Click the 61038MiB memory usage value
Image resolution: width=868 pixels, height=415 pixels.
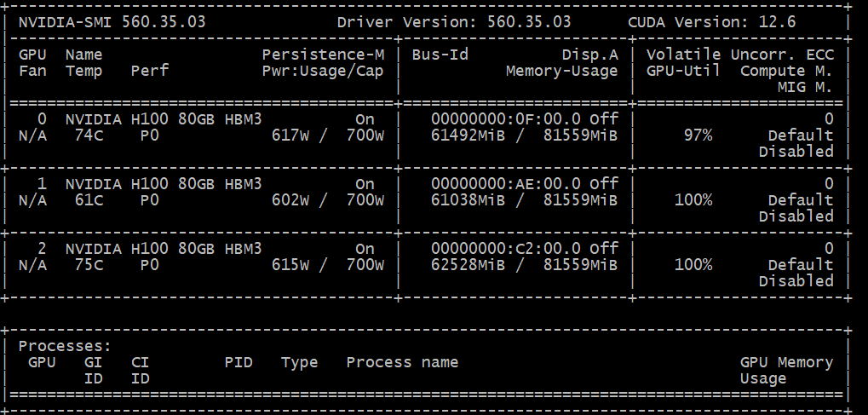tap(468, 200)
